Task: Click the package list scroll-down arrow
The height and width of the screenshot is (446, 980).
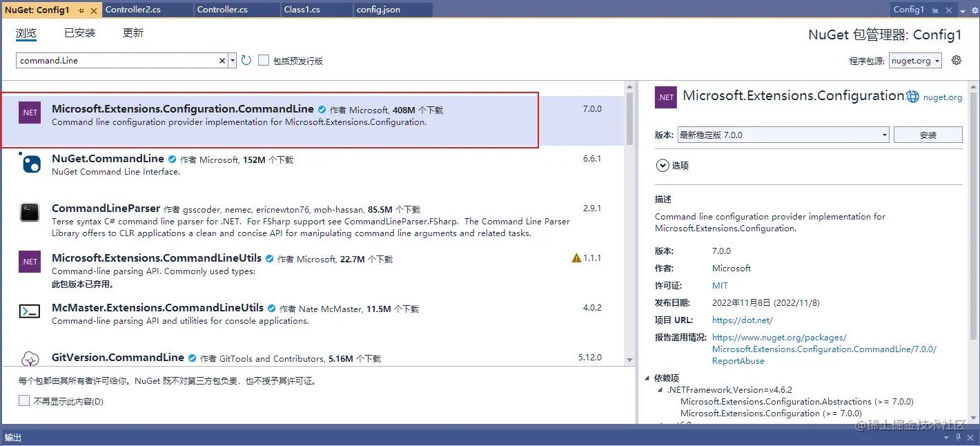Action: (x=630, y=360)
